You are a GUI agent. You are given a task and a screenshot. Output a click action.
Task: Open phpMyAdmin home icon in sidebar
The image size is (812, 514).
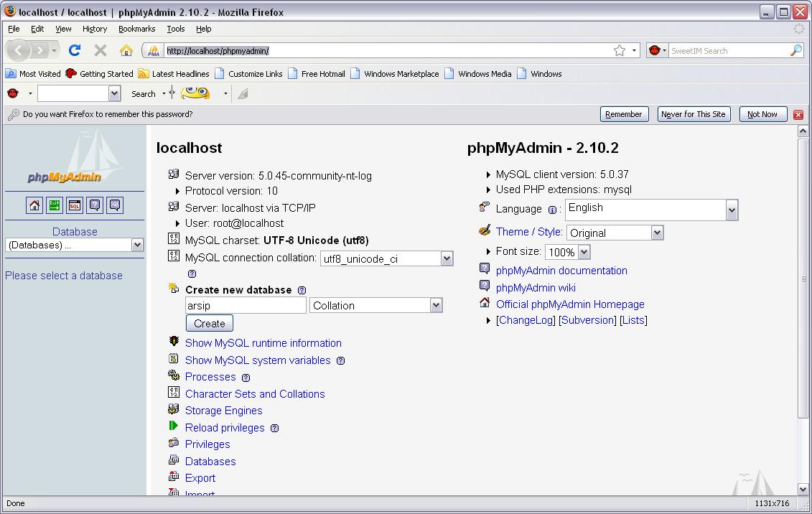(x=34, y=205)
